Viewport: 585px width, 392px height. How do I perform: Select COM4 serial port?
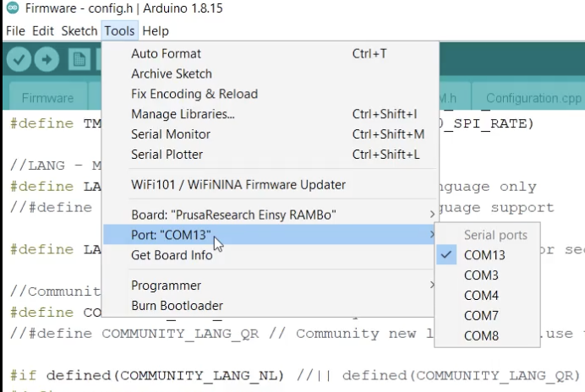pyautogui.click(x=487, y=296)
